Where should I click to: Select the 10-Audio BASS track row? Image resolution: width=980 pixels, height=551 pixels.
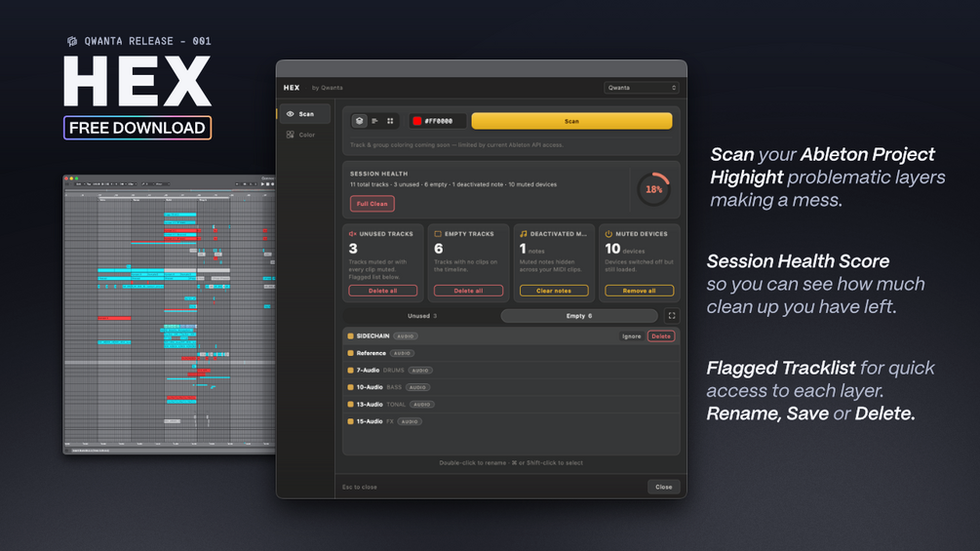tap(511, 387)
